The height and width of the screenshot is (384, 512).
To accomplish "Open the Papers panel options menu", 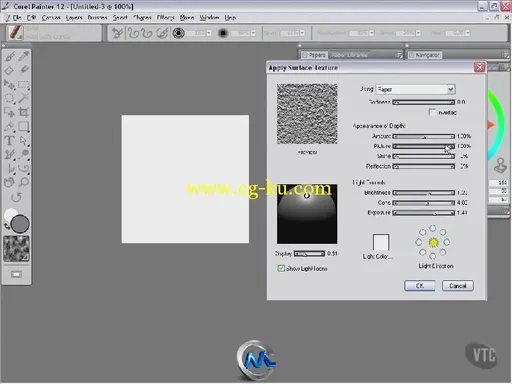I will 399,55.
